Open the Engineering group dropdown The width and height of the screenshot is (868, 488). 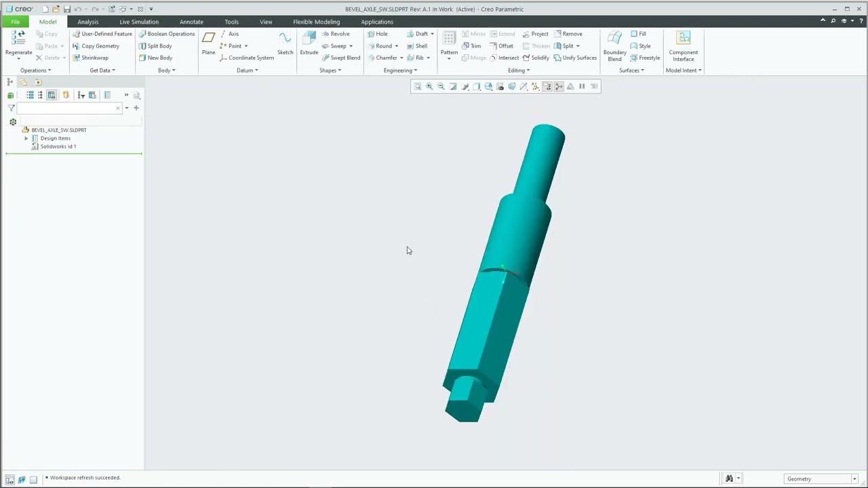[400, 70]
